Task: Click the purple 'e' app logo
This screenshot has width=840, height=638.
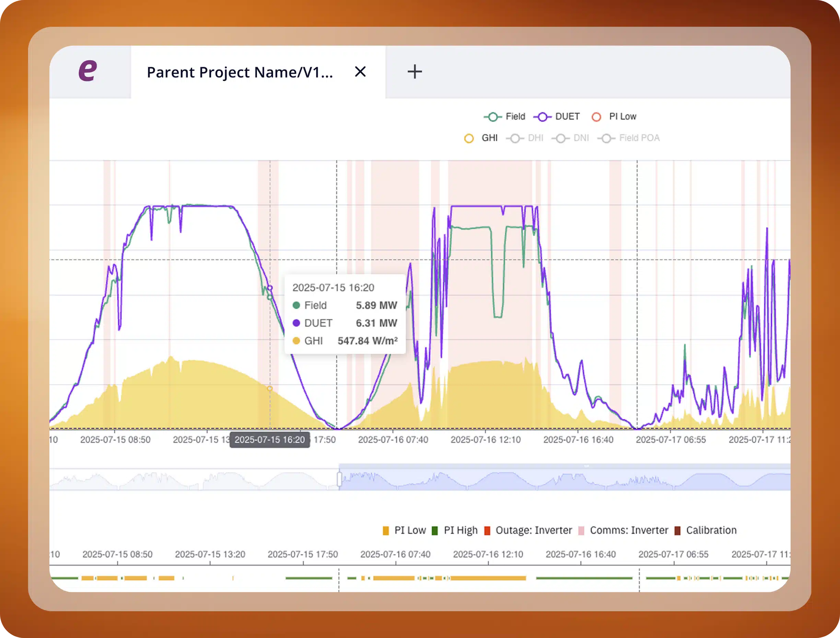Action: pyautogui.click(x=88, y=71)
